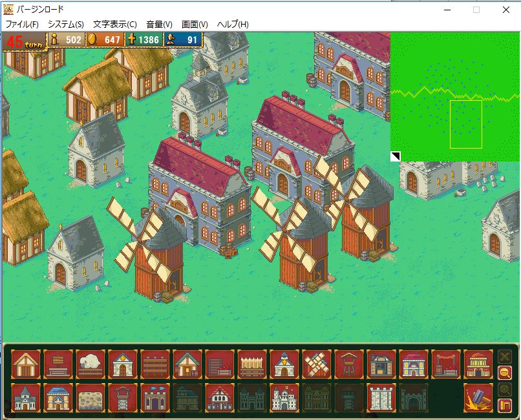The height and width of the screenshot is (420, 521).
Task: Select the wheat field build icon
Action: point(252,364)
